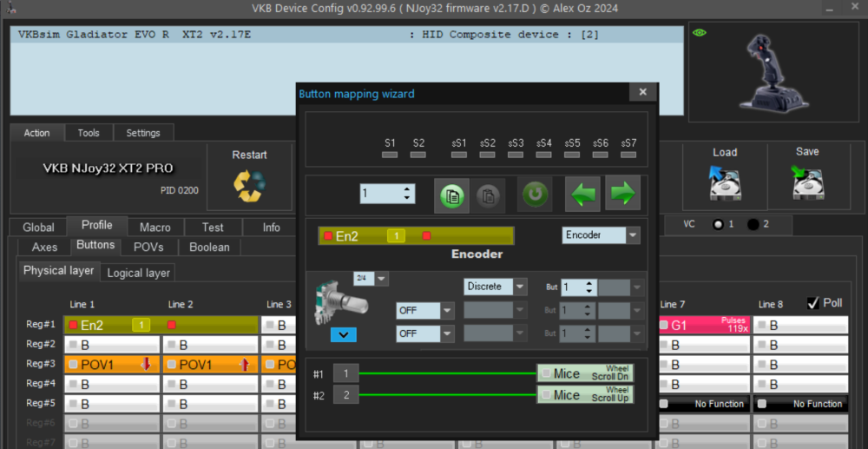Click the greyed paste icon in wizard

pyautogui.click(x=488, y=195)
